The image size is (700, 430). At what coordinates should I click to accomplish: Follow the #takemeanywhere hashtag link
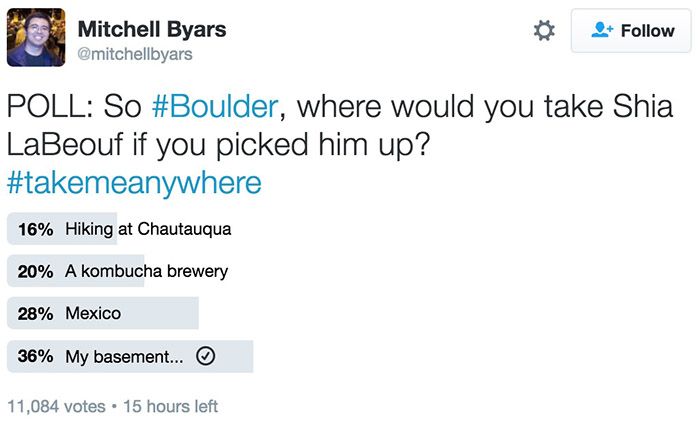point(134,183)
